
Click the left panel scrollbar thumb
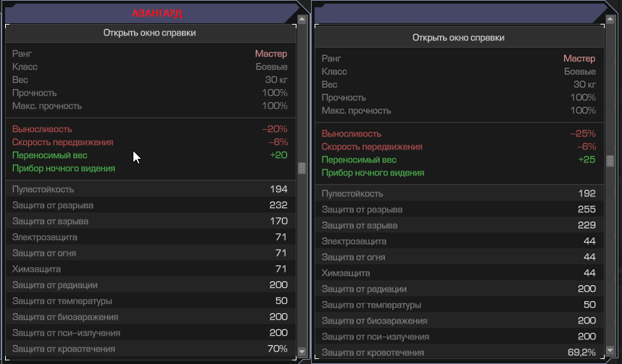click(302, 168)
